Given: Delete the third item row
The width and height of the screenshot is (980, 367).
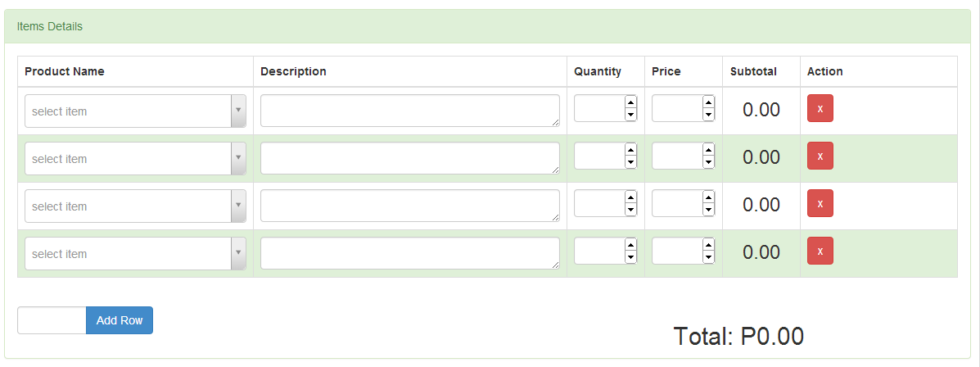Looking at the screenshot, I should (820, 204).
